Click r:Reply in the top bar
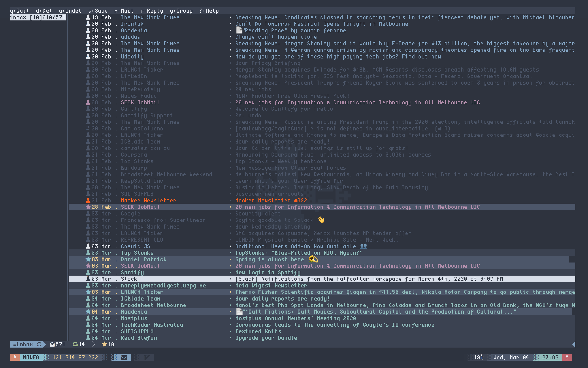 [152, 11]
